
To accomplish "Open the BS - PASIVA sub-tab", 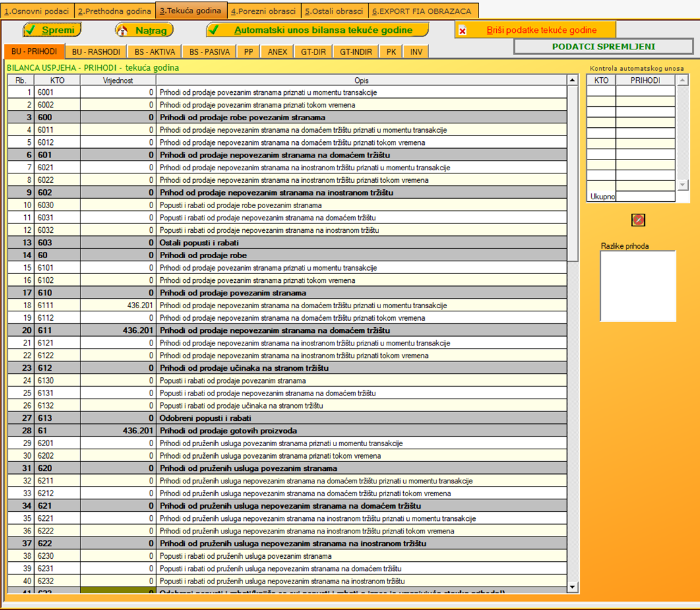I will pos(209,52).
